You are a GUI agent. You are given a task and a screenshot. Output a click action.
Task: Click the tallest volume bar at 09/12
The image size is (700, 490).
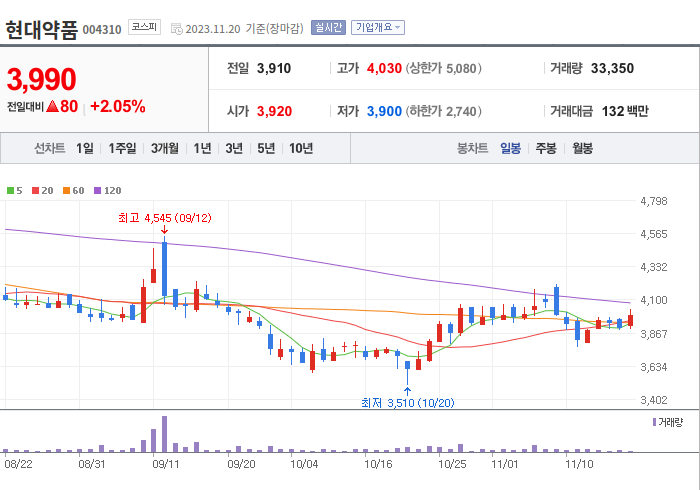pyautogui.click(x=164, y=434)
